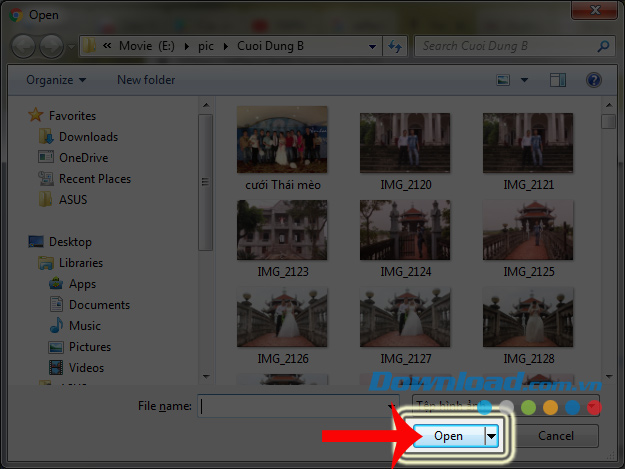Click the Recent Places icon
The image size is (625, 469).
[x=46, y=179]
